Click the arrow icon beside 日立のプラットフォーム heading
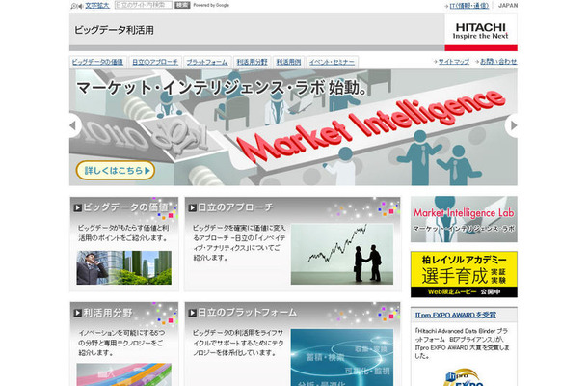This screenshot has width=588, height=386. click(192, 313)
